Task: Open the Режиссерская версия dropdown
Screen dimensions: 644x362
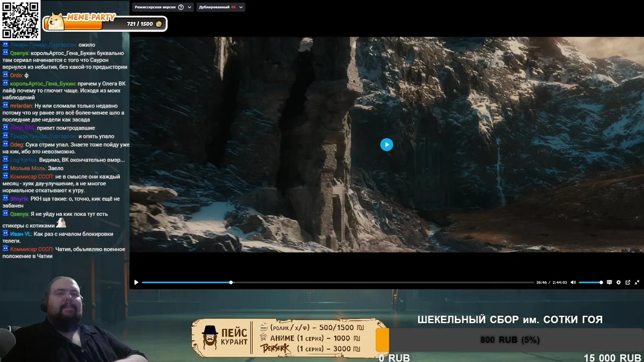Action: [163, 7]
